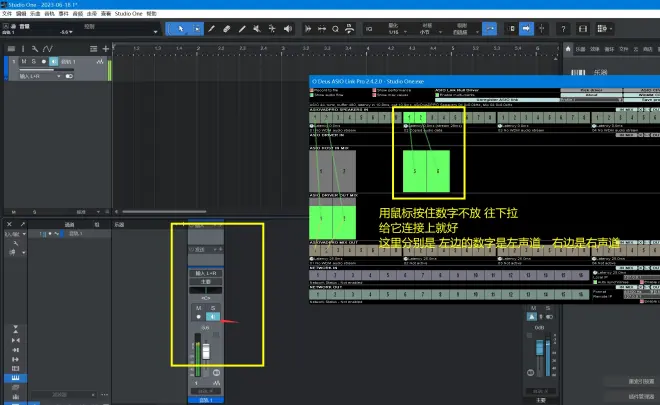This screenshot has width=660, height=405.
Task: Adjust the pan control on mixer channel 1
Action: pos(206,290)
